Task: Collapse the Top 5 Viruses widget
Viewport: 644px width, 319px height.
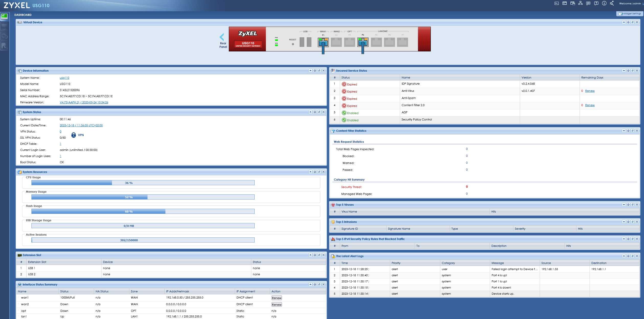Action: pyautogui.click(x=624, y=205)
